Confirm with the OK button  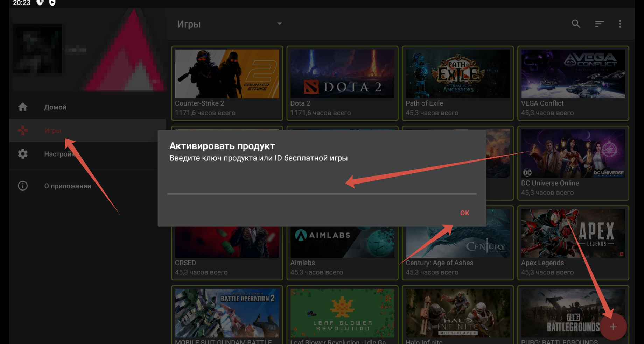pyautogui.click(x=464, y=213)
